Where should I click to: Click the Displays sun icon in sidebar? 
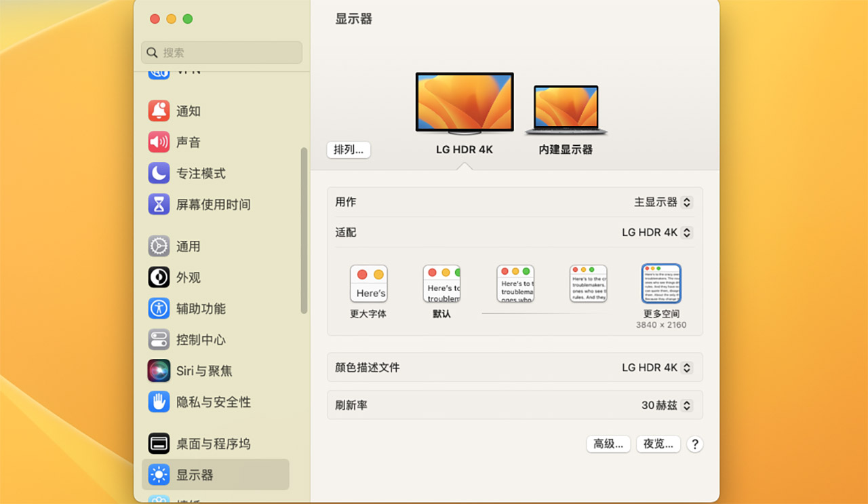click(159, 475)
